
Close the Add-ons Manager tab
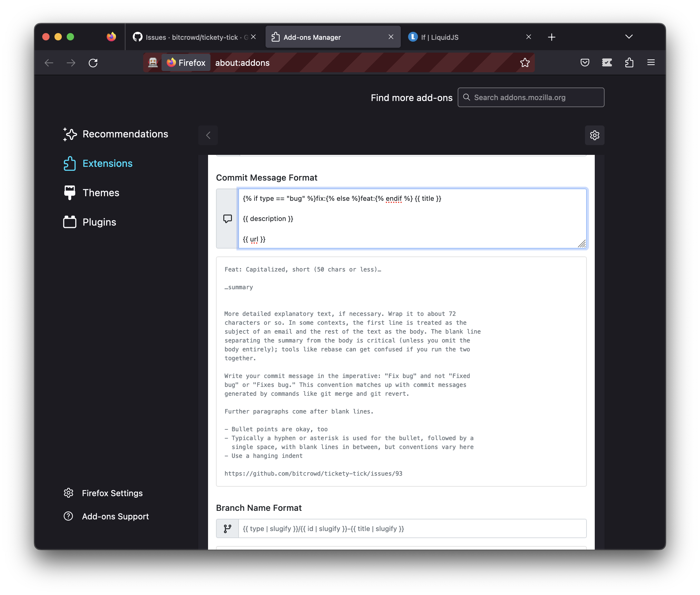point(391,37)
